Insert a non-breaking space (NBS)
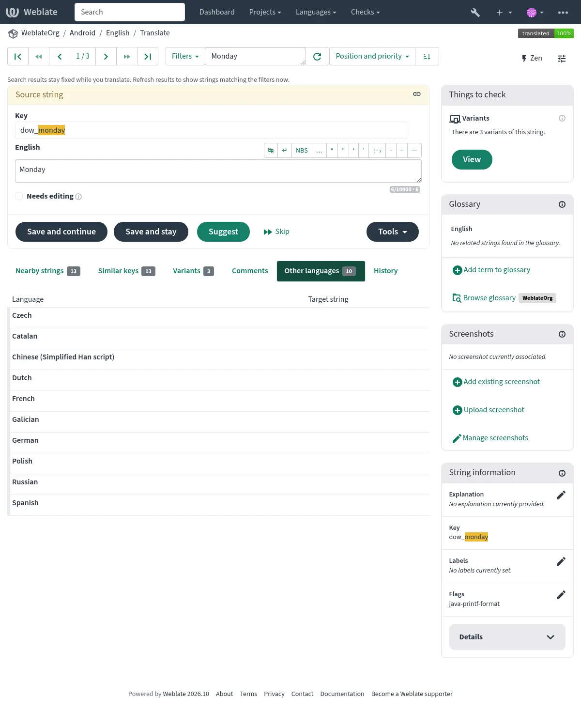The width and height of the screenshot is (581, 728). click(302, 151)
